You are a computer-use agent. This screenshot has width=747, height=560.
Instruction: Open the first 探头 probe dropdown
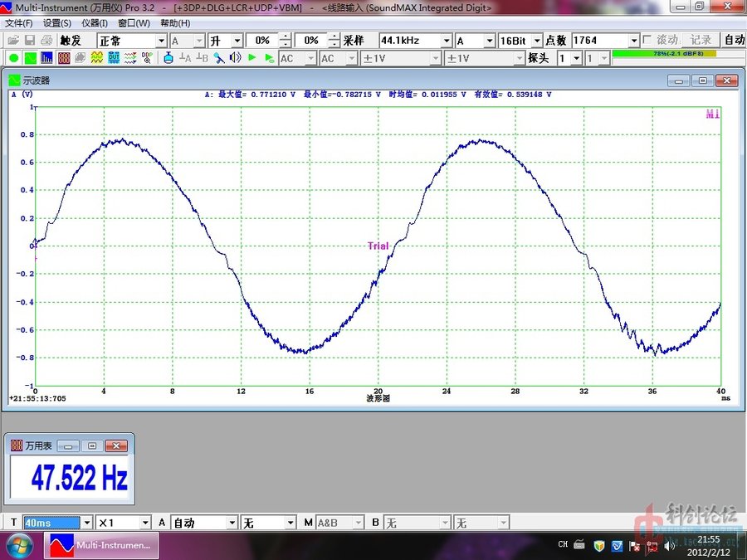577,59
